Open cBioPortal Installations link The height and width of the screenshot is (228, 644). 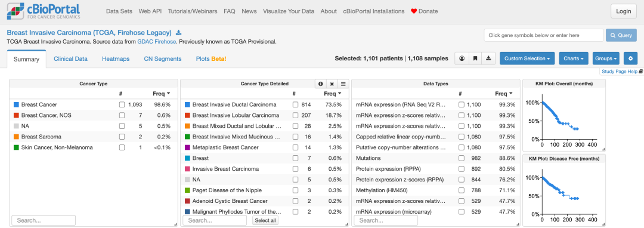(x=374, y=11)
